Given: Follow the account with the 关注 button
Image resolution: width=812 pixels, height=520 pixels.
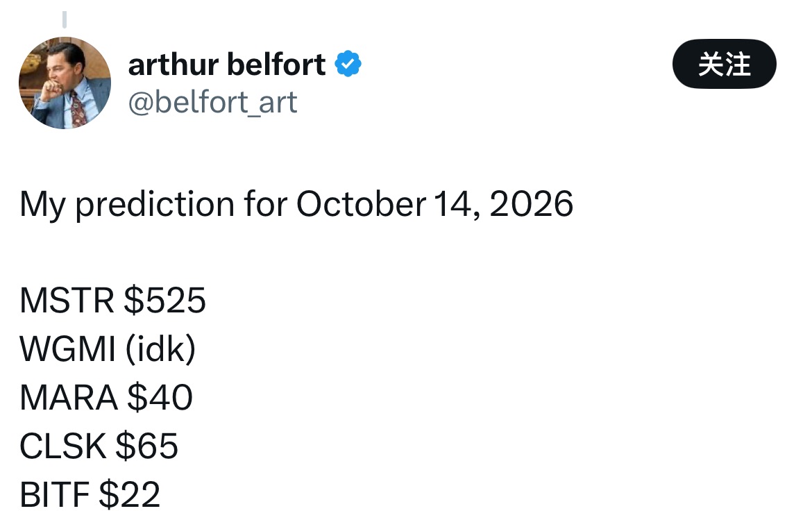Looking at the screenshot, I should coord(724,64).
